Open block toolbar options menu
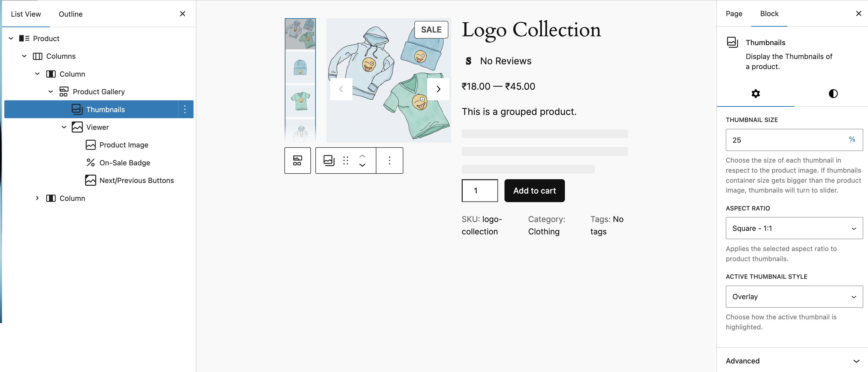 click(389, 161)
